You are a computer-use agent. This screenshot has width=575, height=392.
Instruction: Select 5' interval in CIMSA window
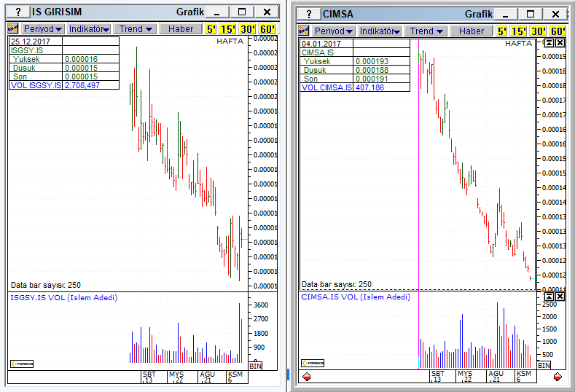click(x=502, y=31)
